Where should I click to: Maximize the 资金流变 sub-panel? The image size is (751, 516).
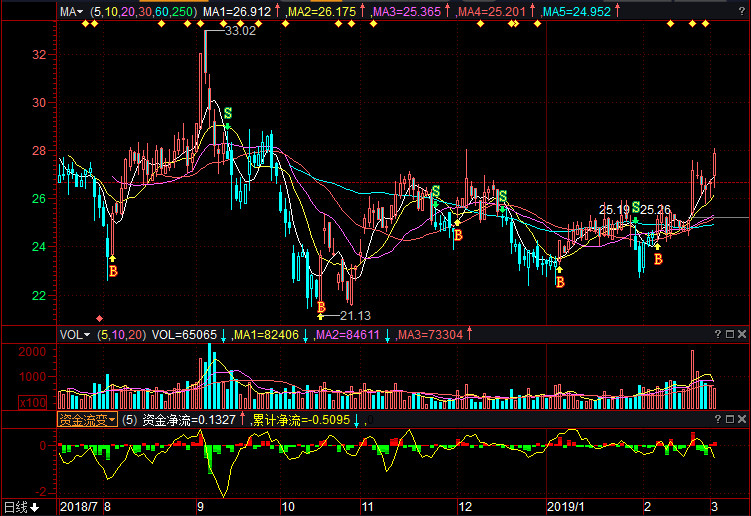729,419
